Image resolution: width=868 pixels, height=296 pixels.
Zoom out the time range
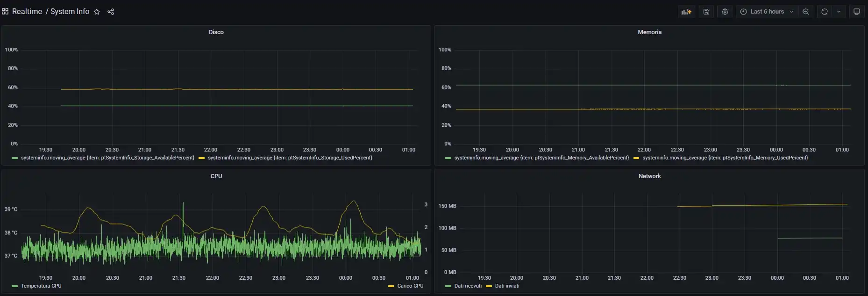(806, 12)
